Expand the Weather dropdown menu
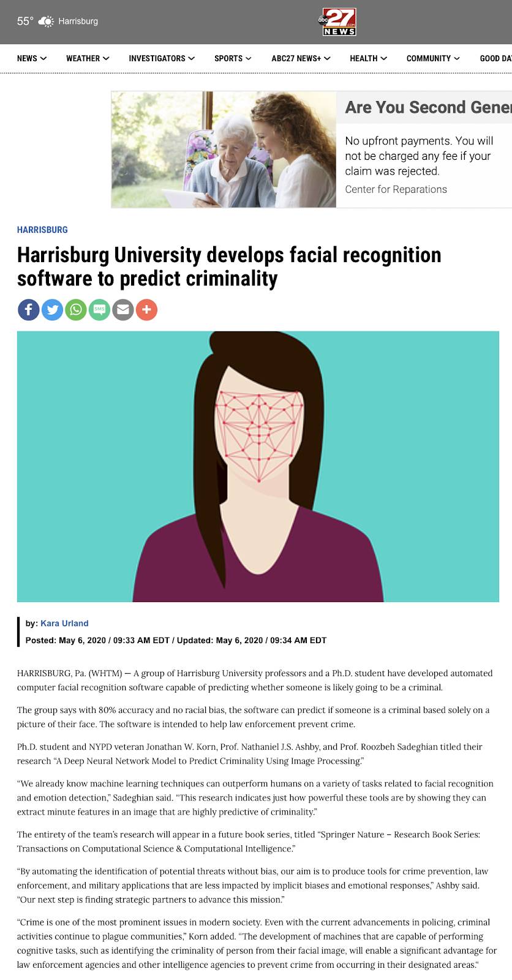This screenshot has width=512, height=980. [x=88, y=58]
